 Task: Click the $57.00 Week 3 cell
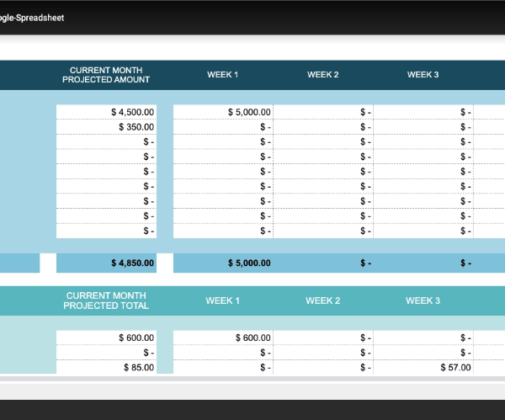(423, 367)
